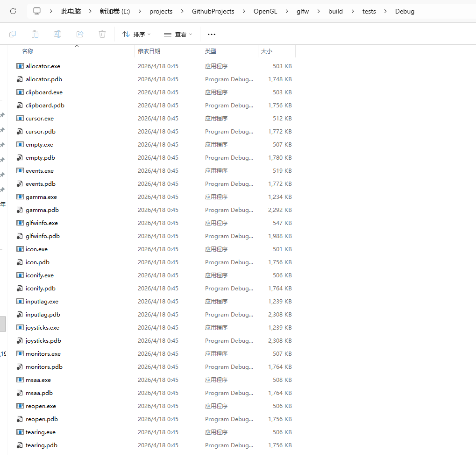This screenshot has width=476, height=458.
Task: Sort by 大小 column header
Action: 267,51
